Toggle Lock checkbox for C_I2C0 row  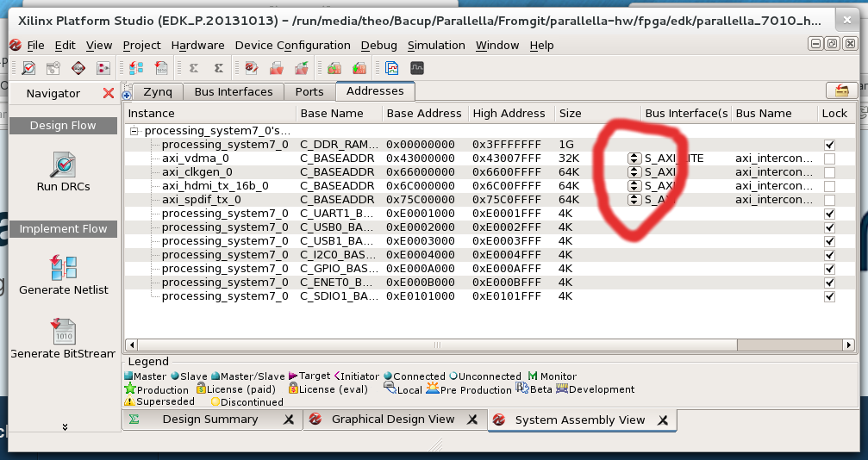coord(829,255)
